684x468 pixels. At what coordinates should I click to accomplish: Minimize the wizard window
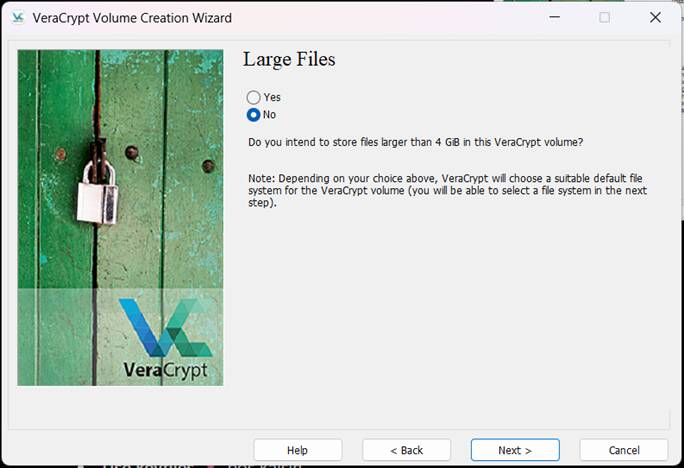click(554, 17)
